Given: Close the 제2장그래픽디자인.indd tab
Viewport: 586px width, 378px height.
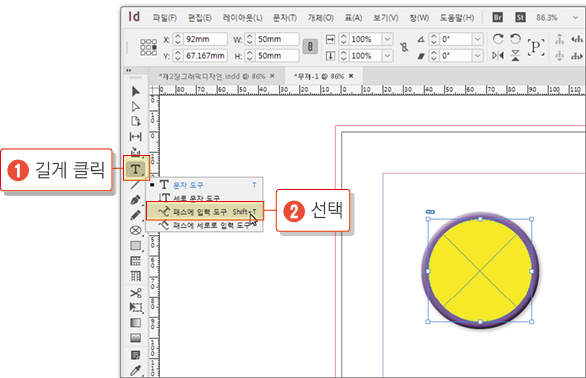Looking at the screenshot, I should [x=272, y=76].
